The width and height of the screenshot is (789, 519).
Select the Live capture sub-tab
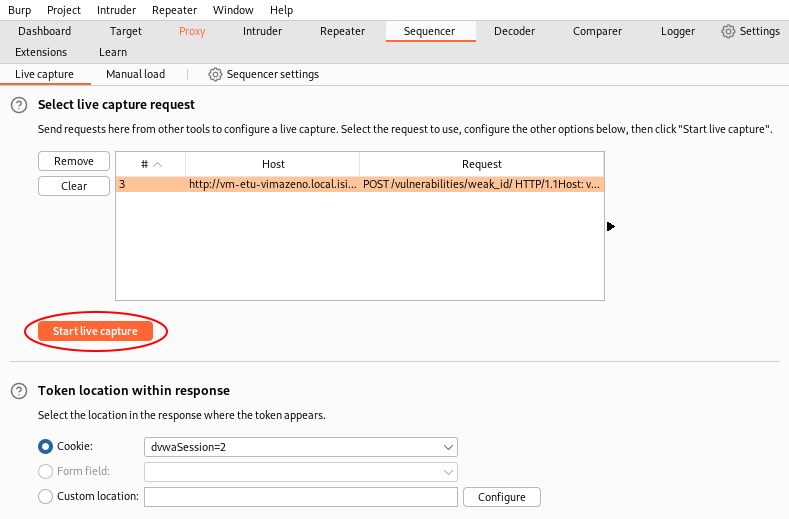tap(44, 75)
